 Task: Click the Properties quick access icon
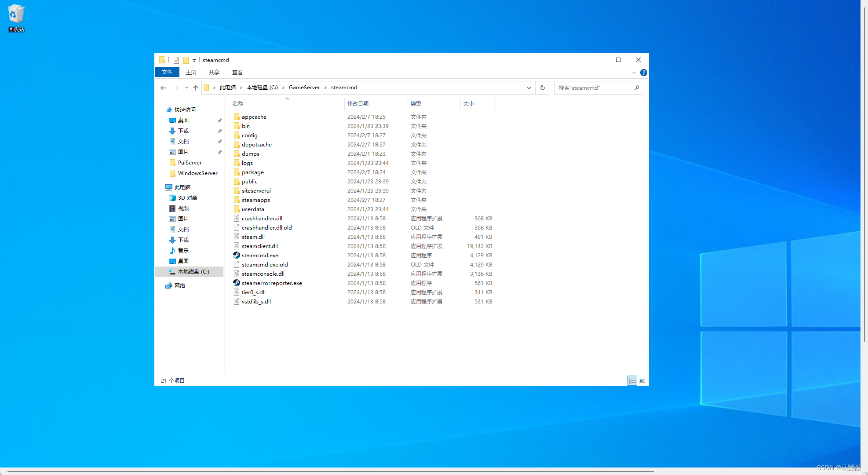pyautogui.click(x=176, y=60)
